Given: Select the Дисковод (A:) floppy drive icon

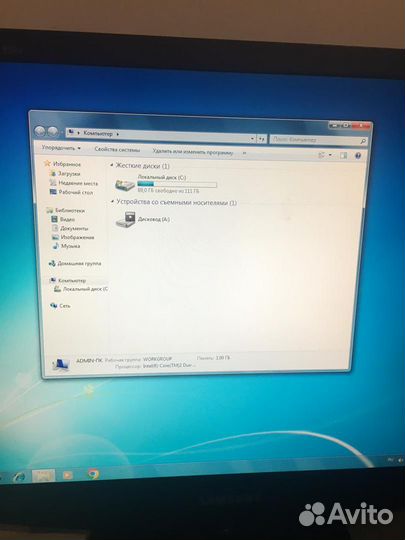Looking at the screenshot, I should (125, 219).
